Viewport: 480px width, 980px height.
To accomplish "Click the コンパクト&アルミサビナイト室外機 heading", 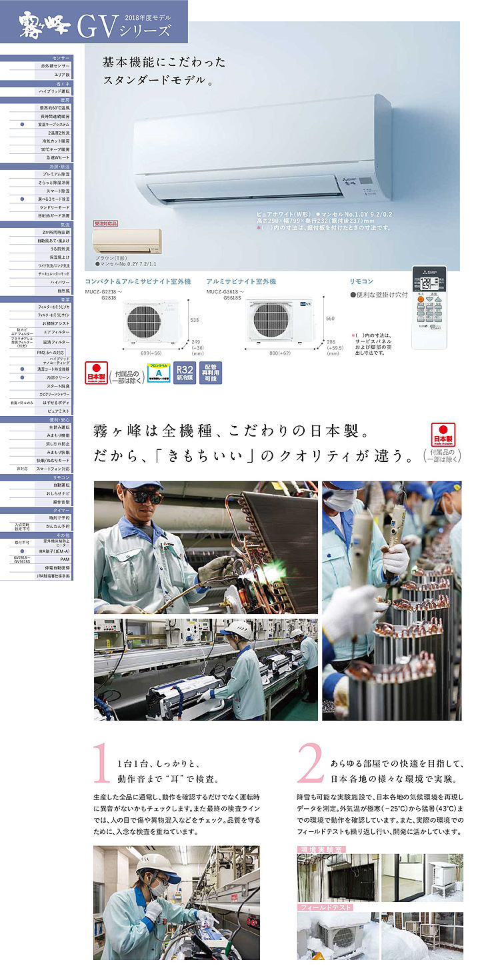I will click(137, 282).
